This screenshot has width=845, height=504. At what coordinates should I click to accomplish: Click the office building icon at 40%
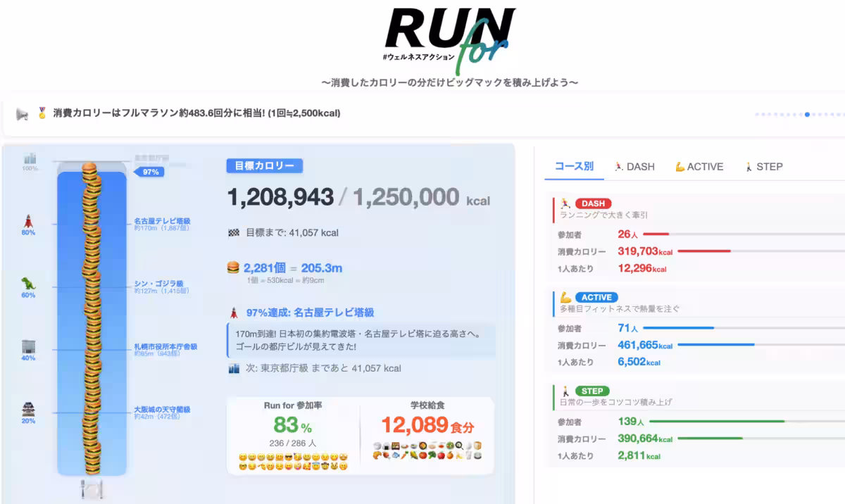tap(29, 346)
